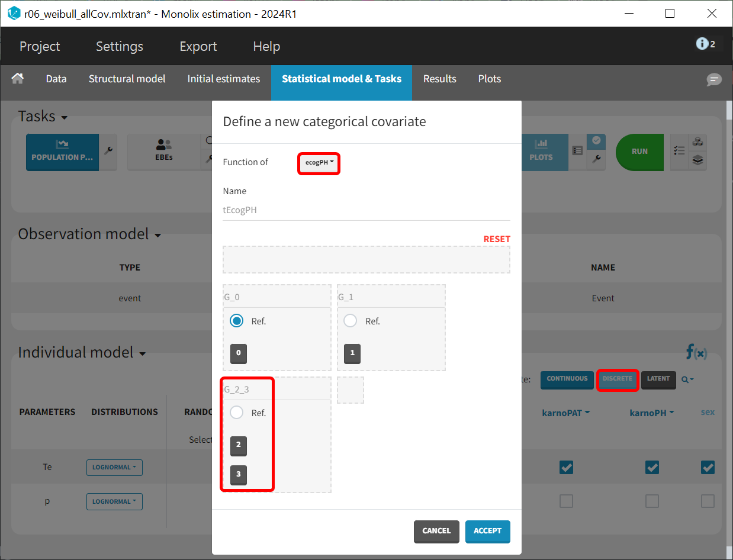This screenshot has width=733, height=560.
Task: Enable karnoPH covariate for parameter p
Action: 652,501
